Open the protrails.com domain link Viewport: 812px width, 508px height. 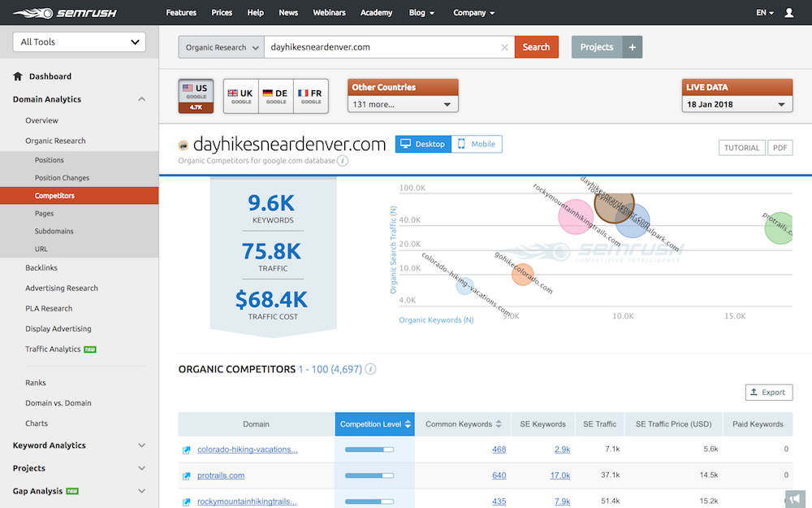[x=221, y=475]
